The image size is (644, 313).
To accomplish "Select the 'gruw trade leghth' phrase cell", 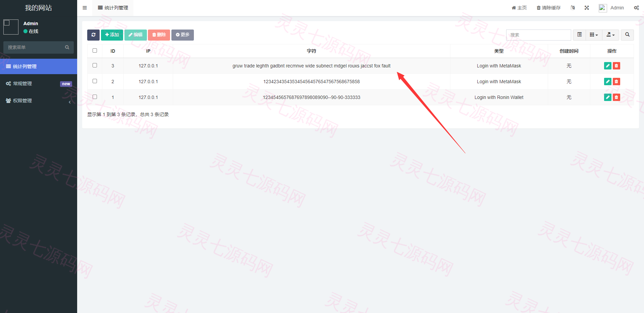I will [x=311, y=66].
